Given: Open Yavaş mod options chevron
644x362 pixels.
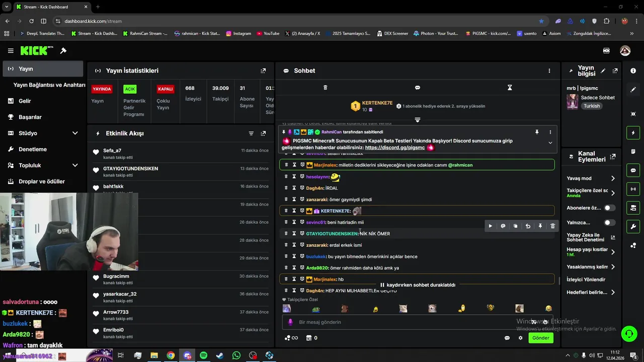Looking at the screenshot, I should click(x=613, y=178).
